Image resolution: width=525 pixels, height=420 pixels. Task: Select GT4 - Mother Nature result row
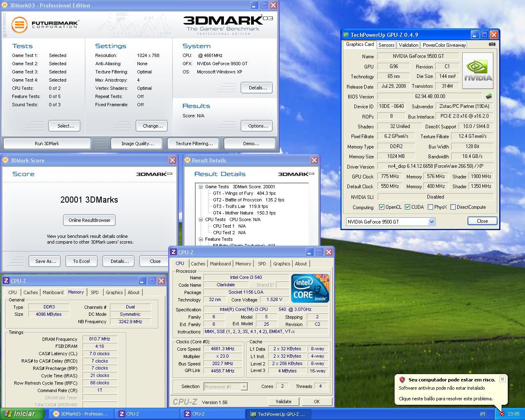[x=244, y=213]
